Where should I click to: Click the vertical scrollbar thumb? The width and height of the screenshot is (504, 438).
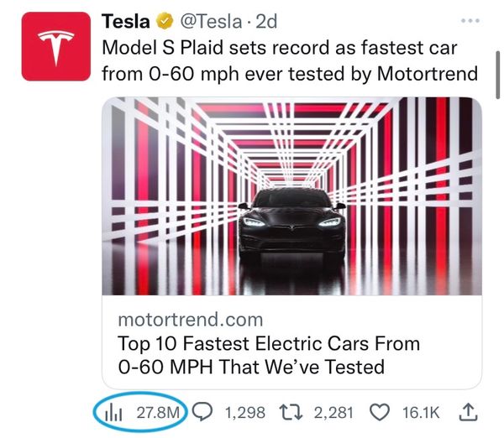[498, 80]
